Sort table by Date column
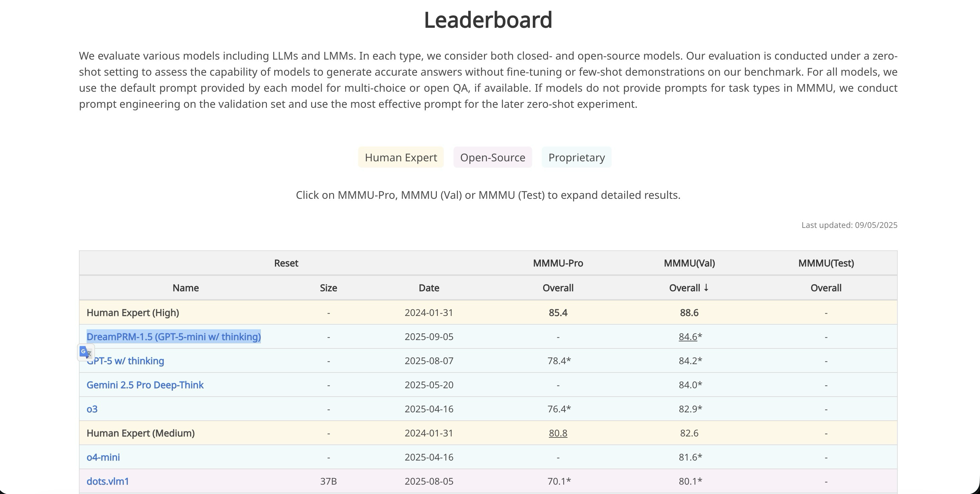Image resolution: width=980 pixels, height=494 pixels. (x=429, y=288)
